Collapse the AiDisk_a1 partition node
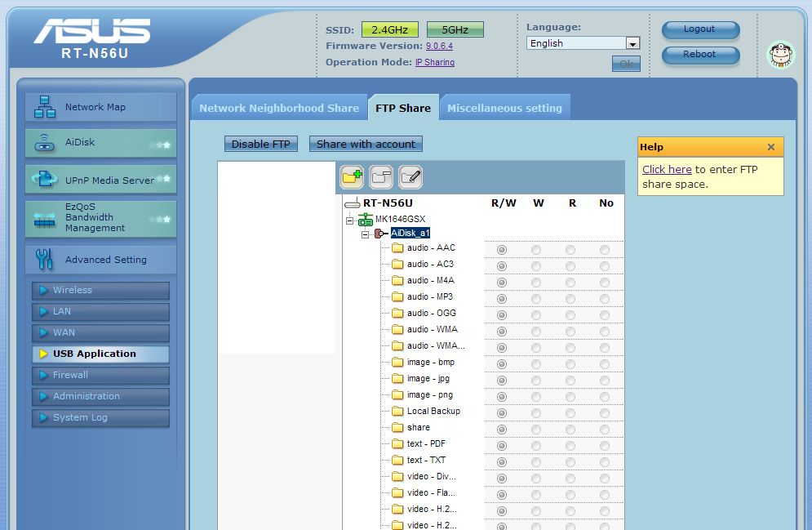Viewport: 812px width, 530px height. tap(366, 234)
